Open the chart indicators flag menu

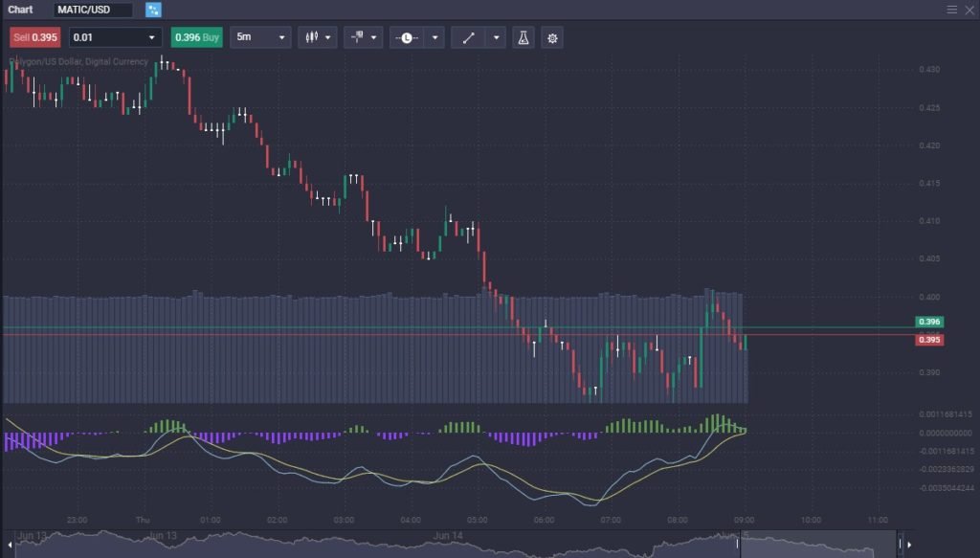[365, 37]
